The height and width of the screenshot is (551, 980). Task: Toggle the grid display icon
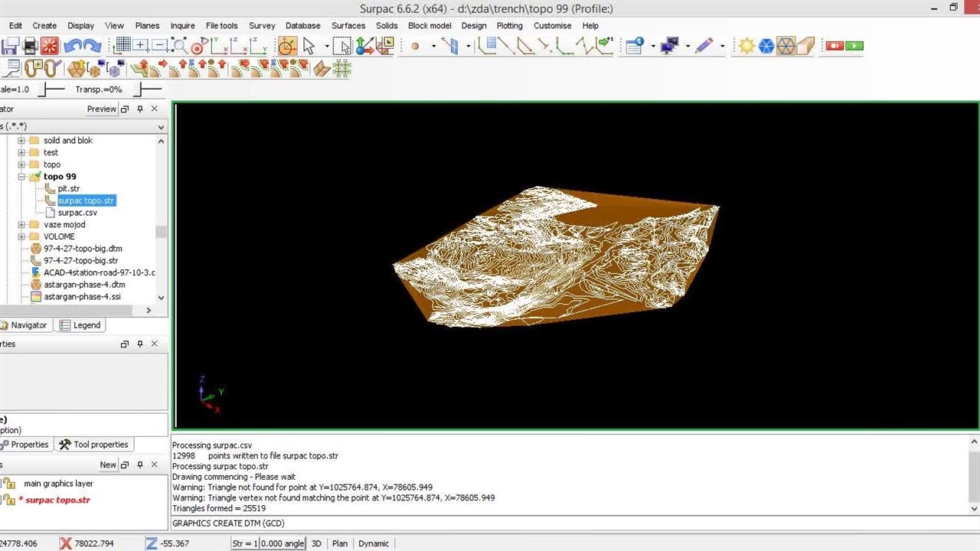coord(122,46)
